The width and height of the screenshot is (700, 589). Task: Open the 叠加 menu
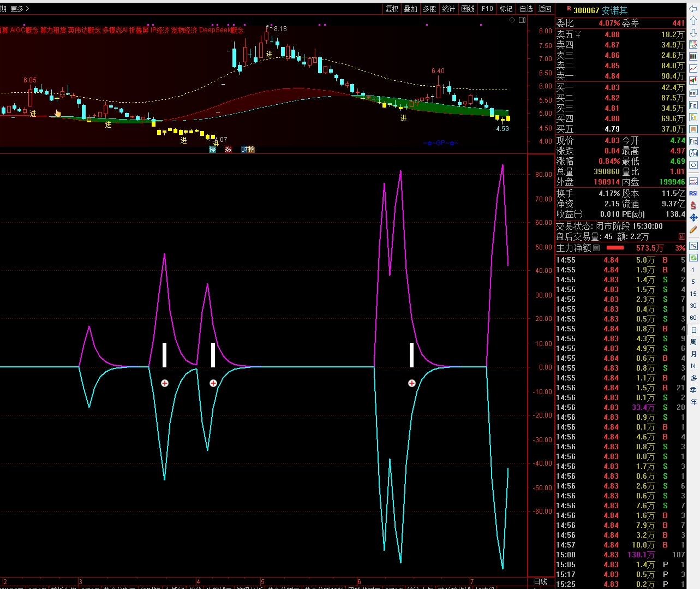410,9
